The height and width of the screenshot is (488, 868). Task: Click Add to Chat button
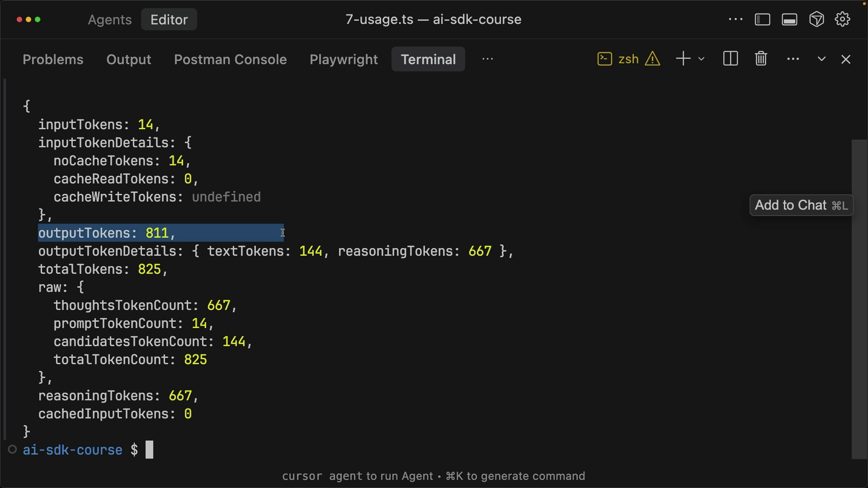coord(801,206)
